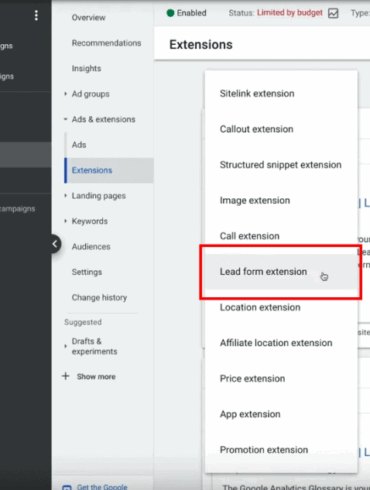Image resolution: width=370 pixels, height=490 pixels.
Task: Expand the Landing pages arrow
Action: pyautogui.click(x=65, y=196)
